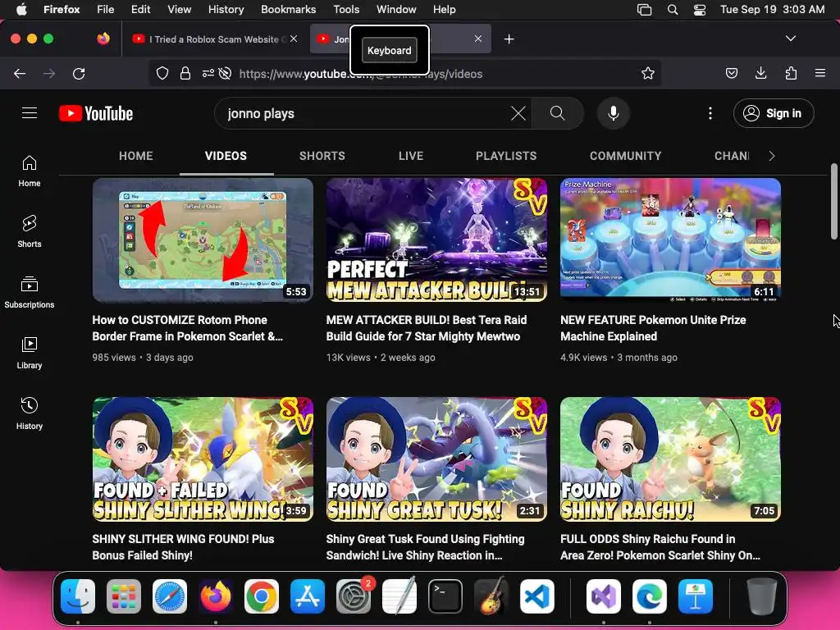Open the FULL ODDS Shiny Raichu video title

coord(660,547)
